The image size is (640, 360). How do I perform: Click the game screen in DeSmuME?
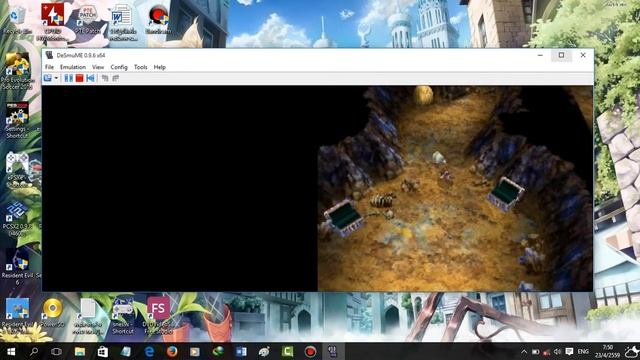(455, 188)
